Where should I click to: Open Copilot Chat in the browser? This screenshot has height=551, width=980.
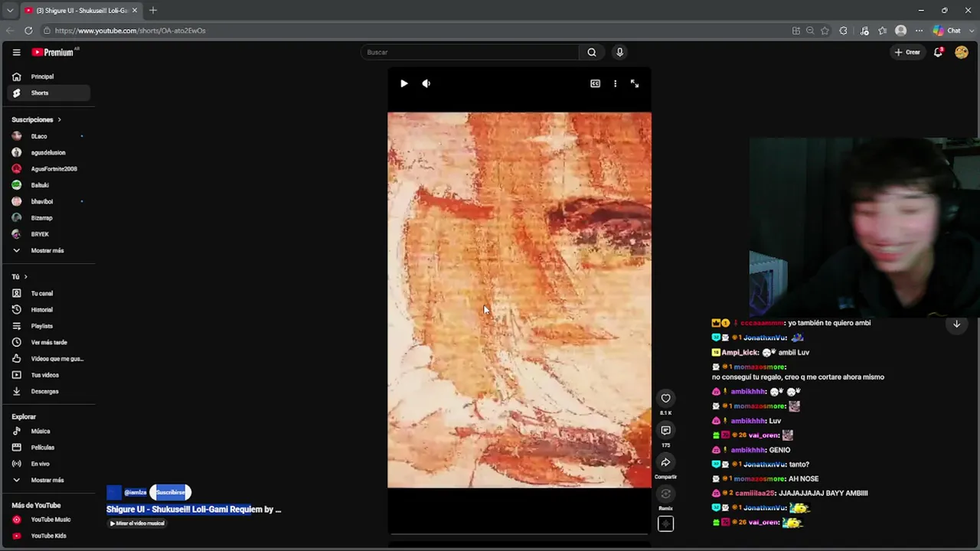[947, 31]
